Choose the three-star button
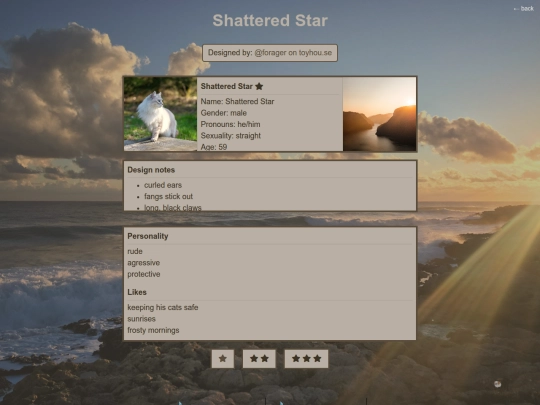Image resolution: width=540 pixels, height=405 pixels. point(306,359)
